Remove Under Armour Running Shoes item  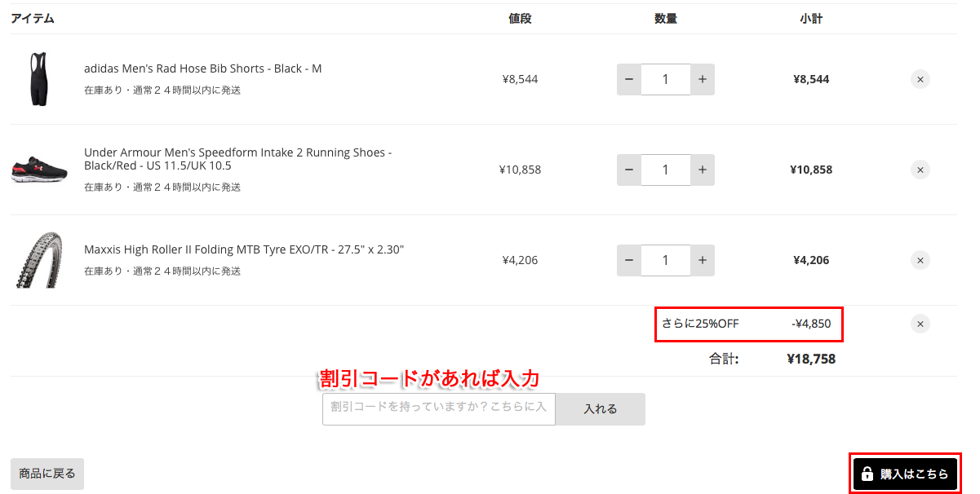[920, 170]
